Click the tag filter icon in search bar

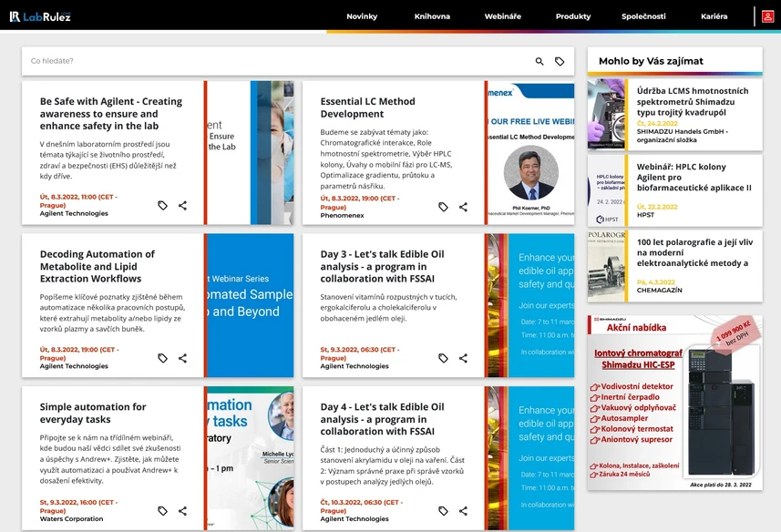(x=560, y=61)
